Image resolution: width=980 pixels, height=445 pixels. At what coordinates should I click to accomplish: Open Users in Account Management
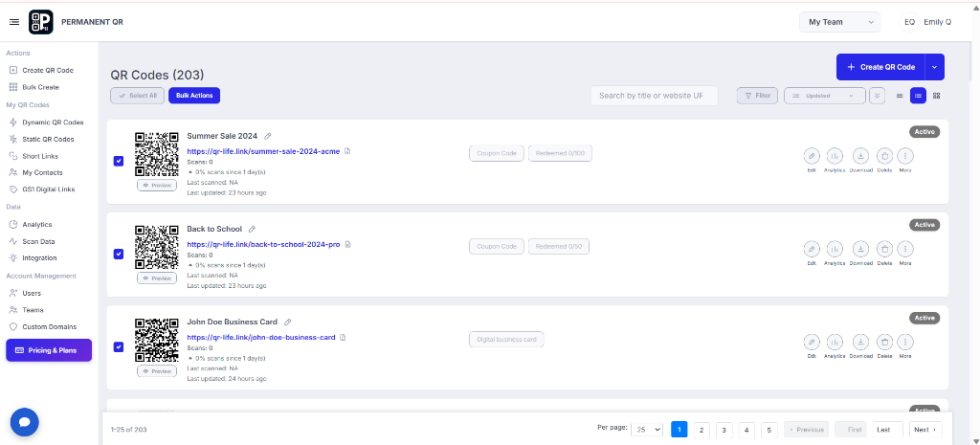(x=25, y=293)
